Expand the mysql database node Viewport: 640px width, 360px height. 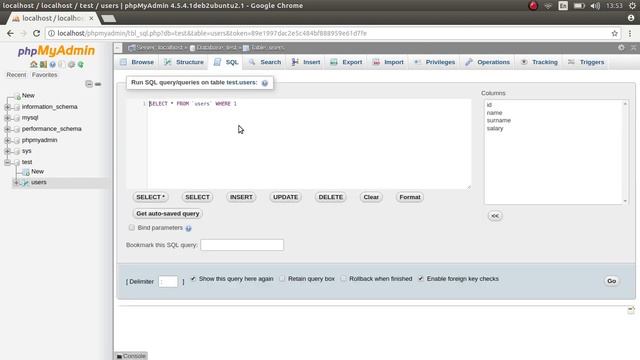(7, 118)
